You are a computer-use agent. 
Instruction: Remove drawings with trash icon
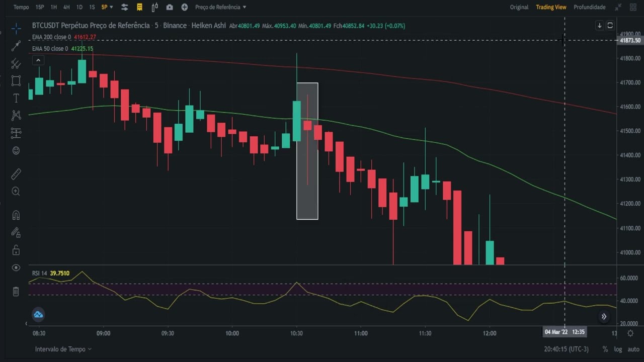(x=16, y=291)
